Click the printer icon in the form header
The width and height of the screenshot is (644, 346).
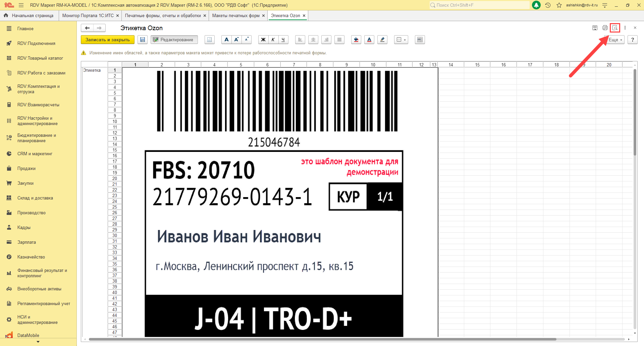(605, 28)
